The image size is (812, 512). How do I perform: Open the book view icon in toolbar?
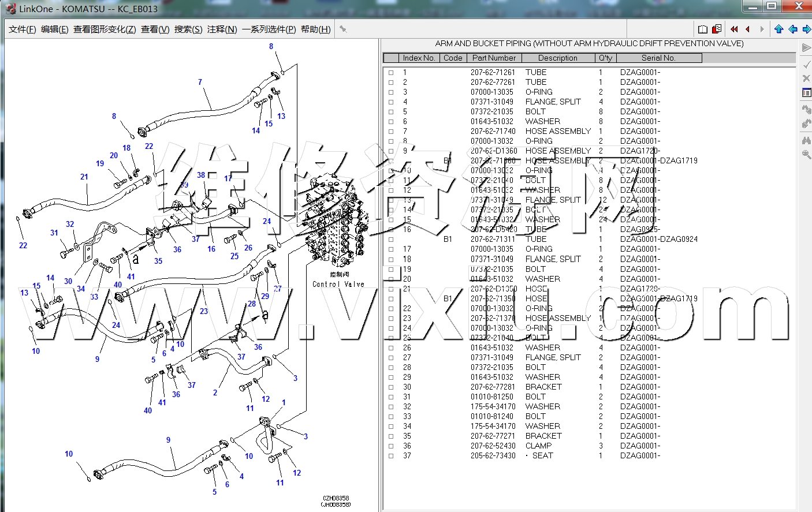(703, 29)
